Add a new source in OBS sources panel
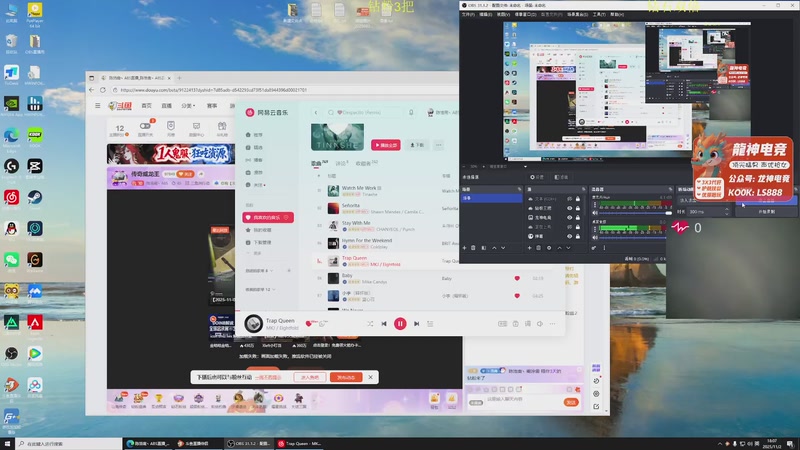Image resolution: width=800 pixels, height=450 pixels. click(x=530, y=248)
